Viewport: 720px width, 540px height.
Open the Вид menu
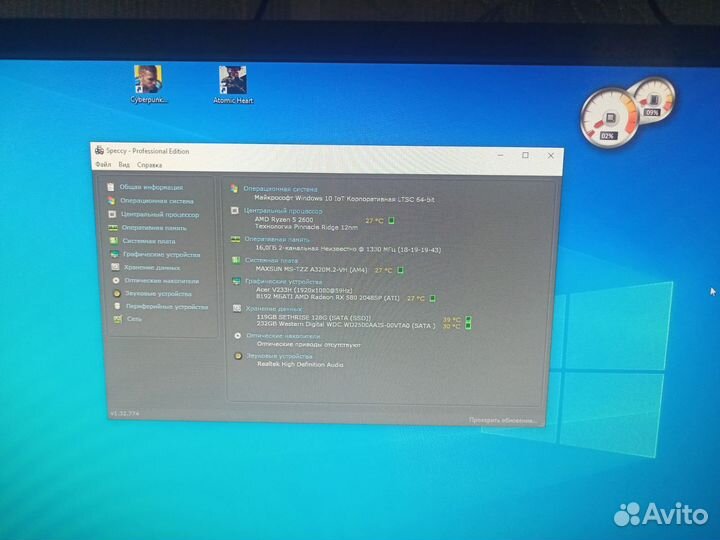(124, 164)
